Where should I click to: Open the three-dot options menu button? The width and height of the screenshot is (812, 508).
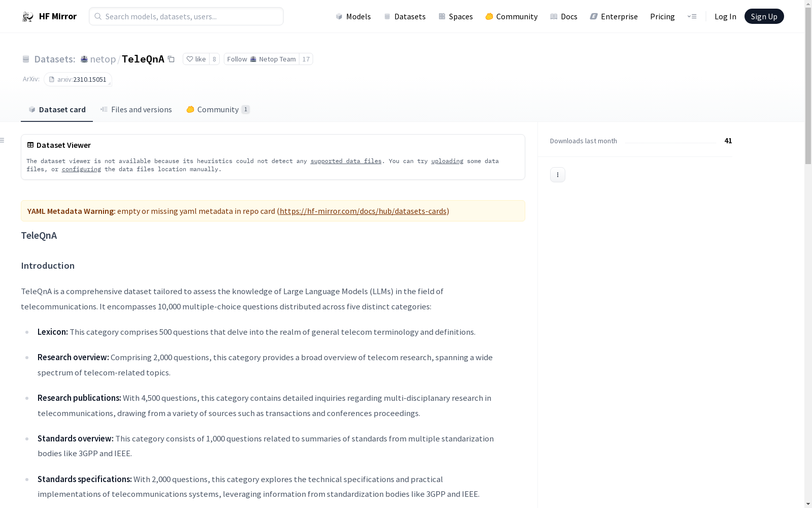tap(558, 175)
